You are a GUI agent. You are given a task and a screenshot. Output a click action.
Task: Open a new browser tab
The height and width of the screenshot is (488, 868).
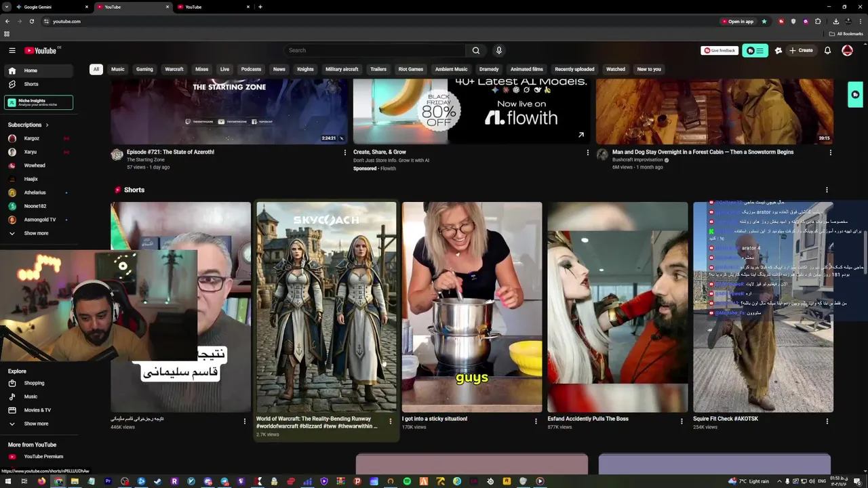(260, 7)
